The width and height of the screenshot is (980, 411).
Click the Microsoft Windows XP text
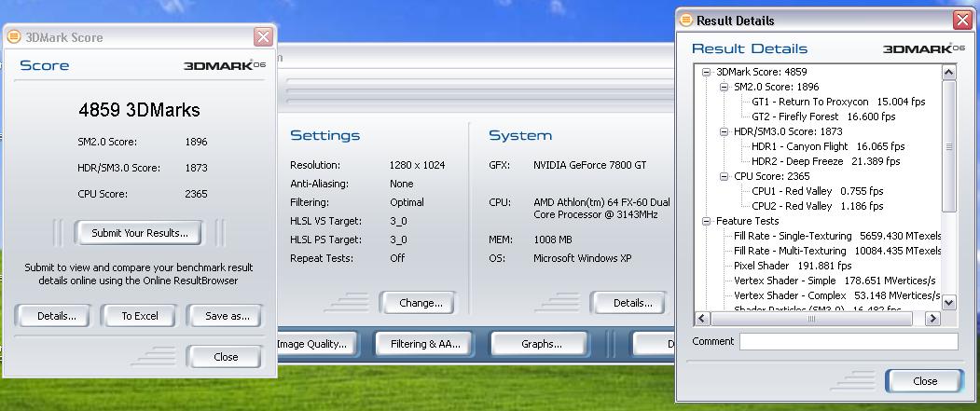point(583,258)
